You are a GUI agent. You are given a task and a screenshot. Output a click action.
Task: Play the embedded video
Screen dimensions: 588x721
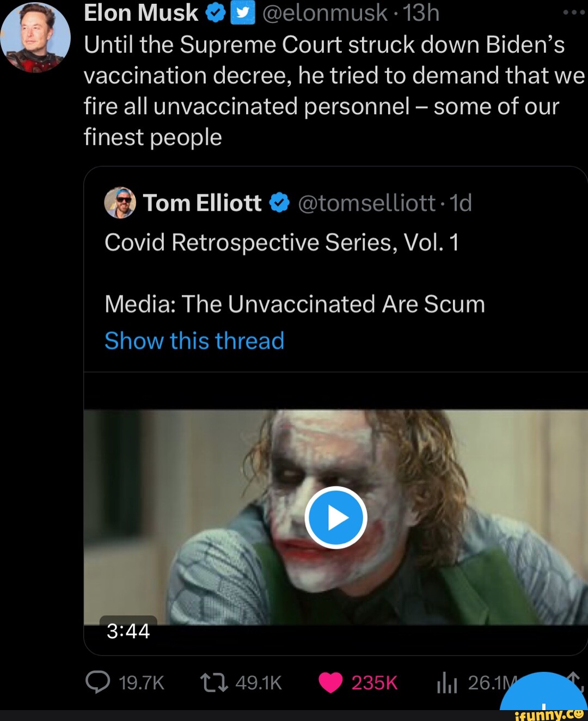336,517
